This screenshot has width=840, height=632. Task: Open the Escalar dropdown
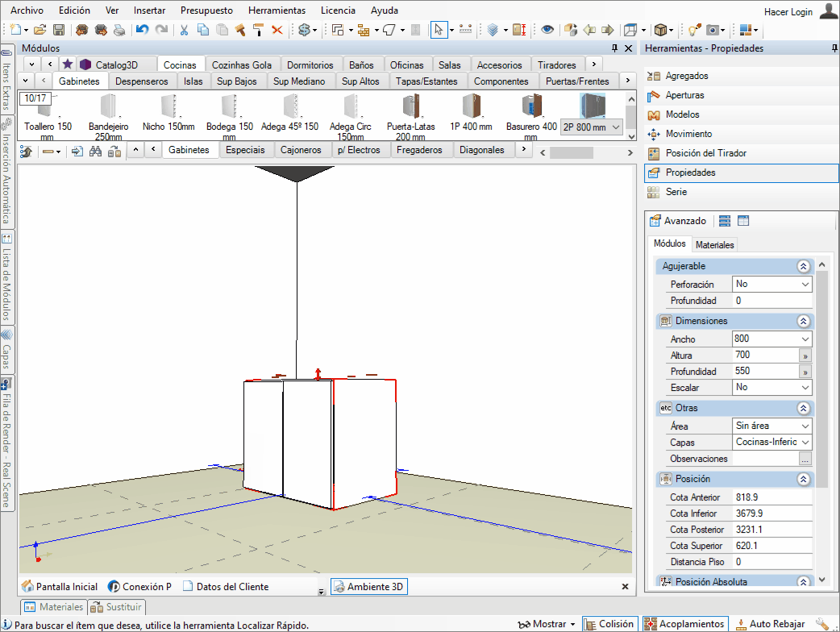[x=805, y=387]
